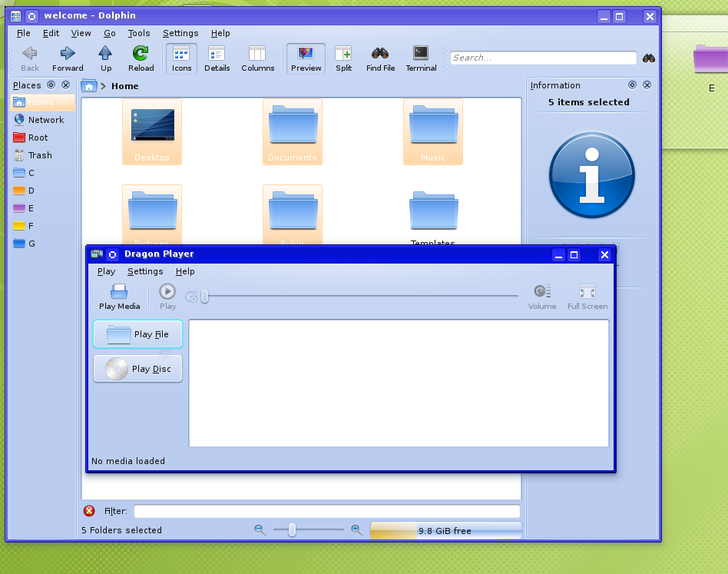Click the Dolphin search field
Viewport: 728px width, 574px height.
pyautogui.click(x=543, y=58)
